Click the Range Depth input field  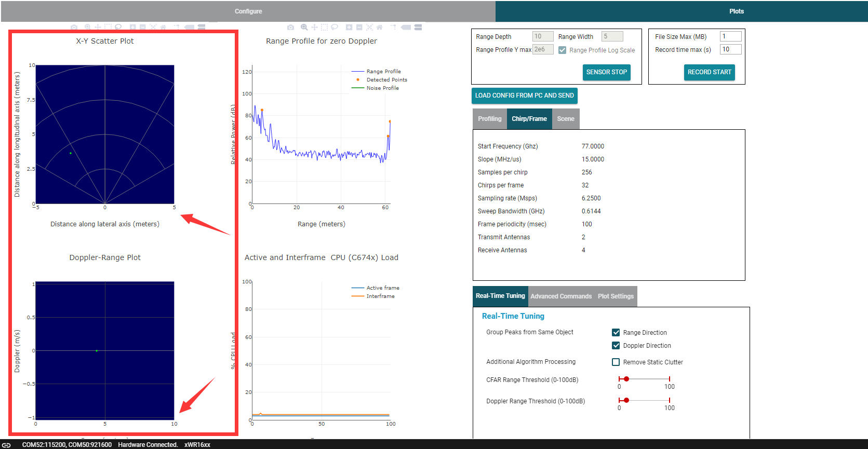543,36
